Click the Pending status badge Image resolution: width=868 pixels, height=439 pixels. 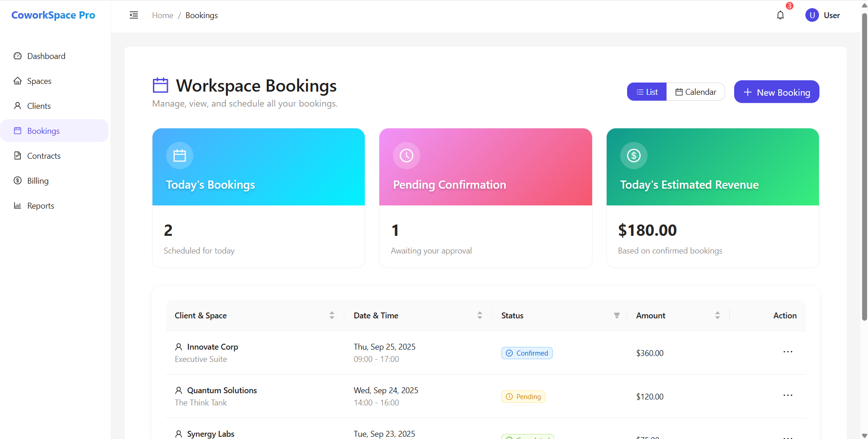[523, 397]
